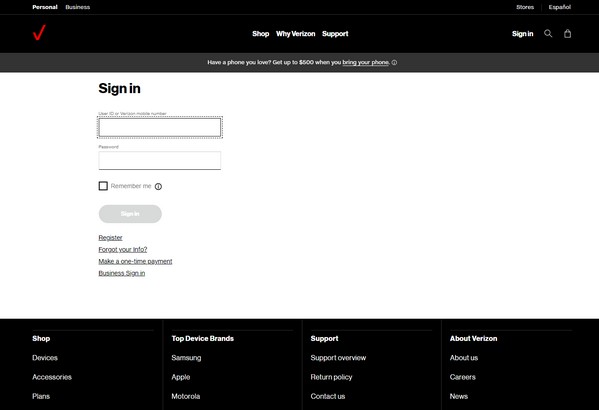Open the Support menu in header
This screenshot has width=599, height=410.
tap(335, 34)
